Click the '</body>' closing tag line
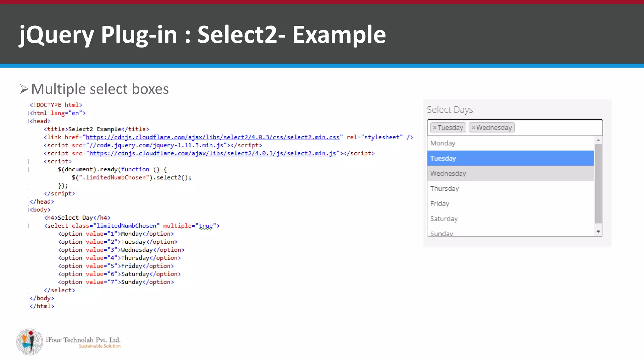 42,298
